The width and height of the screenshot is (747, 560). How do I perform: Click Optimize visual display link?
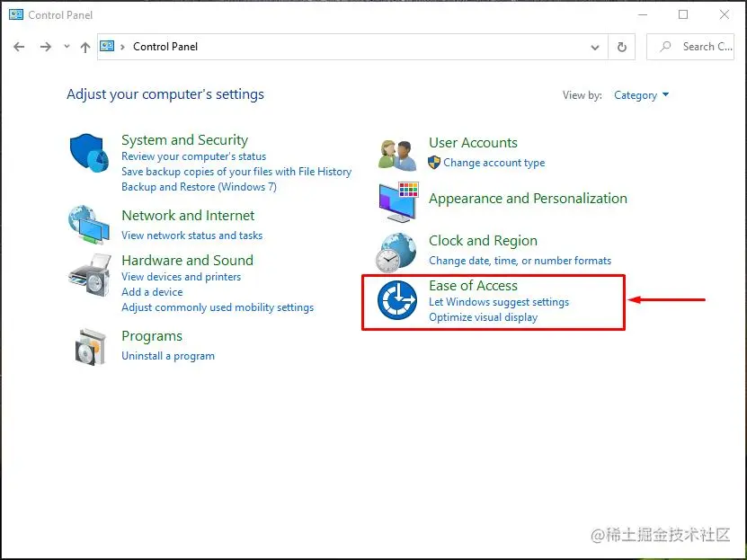point(483,317)
